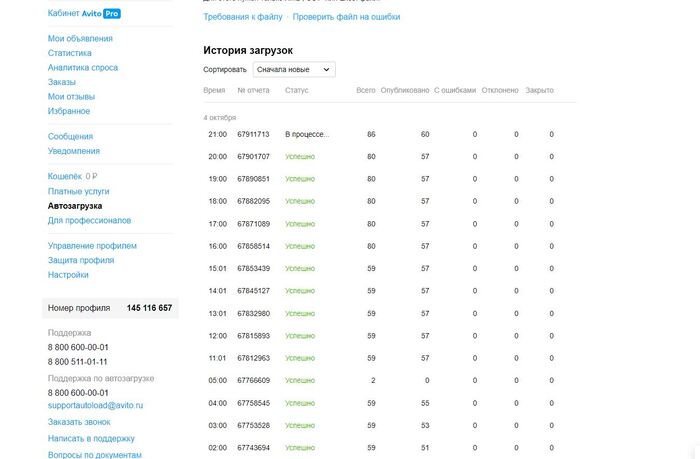
Task: Open Кошелёк wallet link
Action: 65,176
